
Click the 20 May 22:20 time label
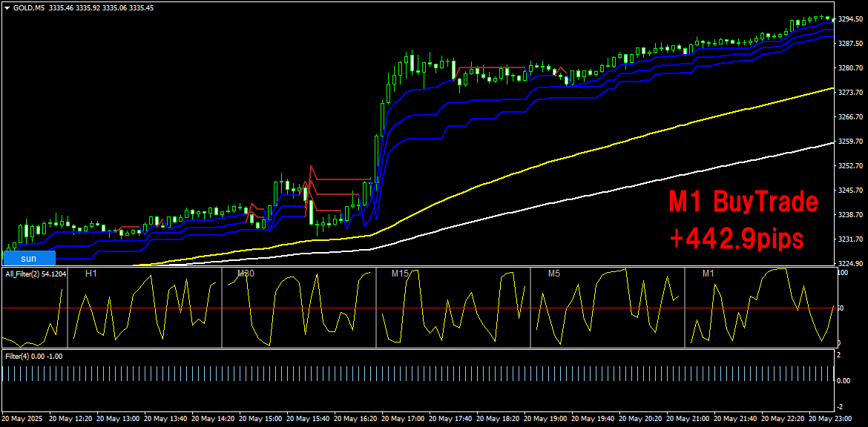click(x=783, y=419)
